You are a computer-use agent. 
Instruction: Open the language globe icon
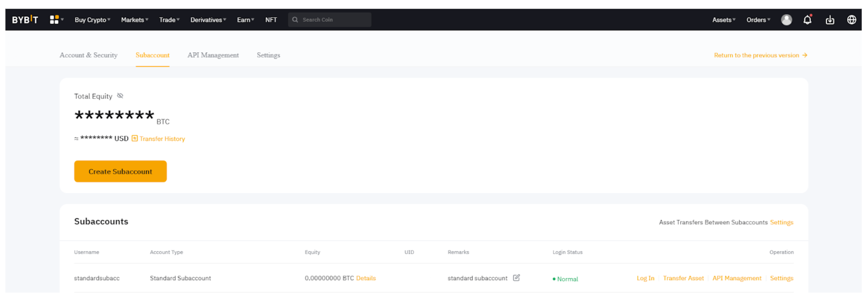click(852, 20)
